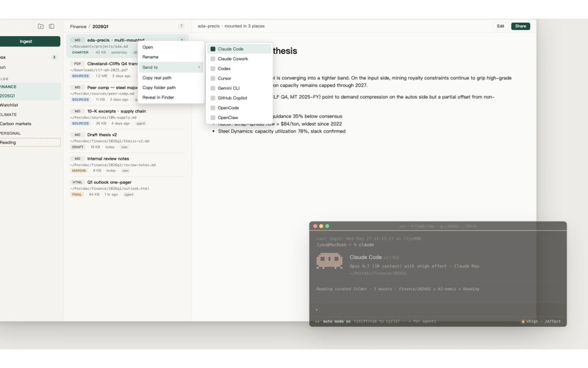Image resolution: width=588 pixels, height=368 pixels.
Task: Open Q1 outlook one-pager document
Action: (127, 188)
